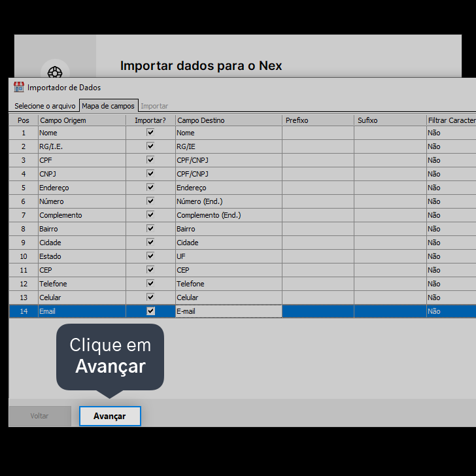Screen dimensions: 476x476
Task: Open the CPF/CNPJ destination for the CNPJ row
Action: [x=229, y=174]
